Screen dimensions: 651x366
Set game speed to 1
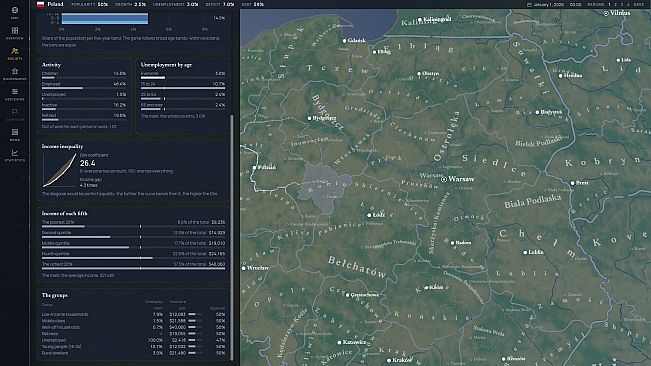pyautogui.click(x=609, y=5)
